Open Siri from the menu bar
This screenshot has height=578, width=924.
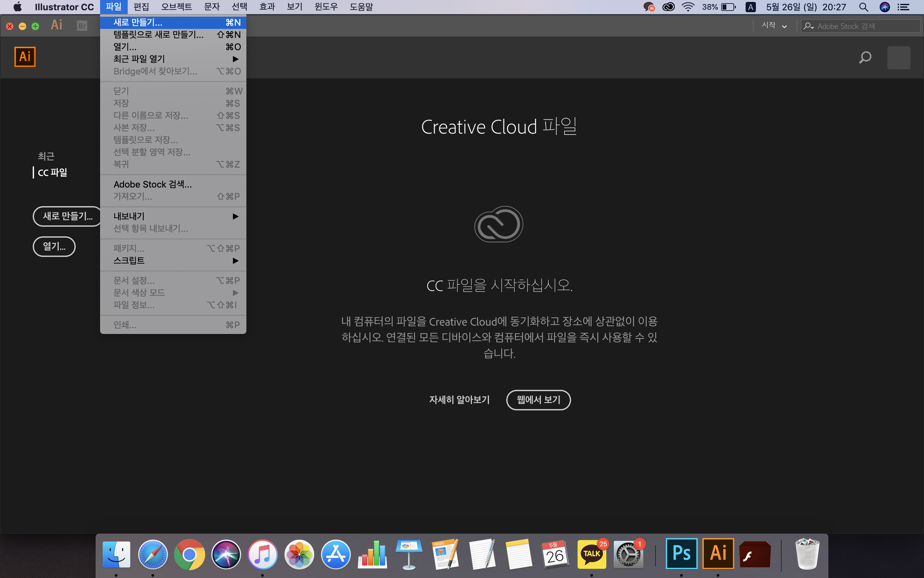click(884, 7)
